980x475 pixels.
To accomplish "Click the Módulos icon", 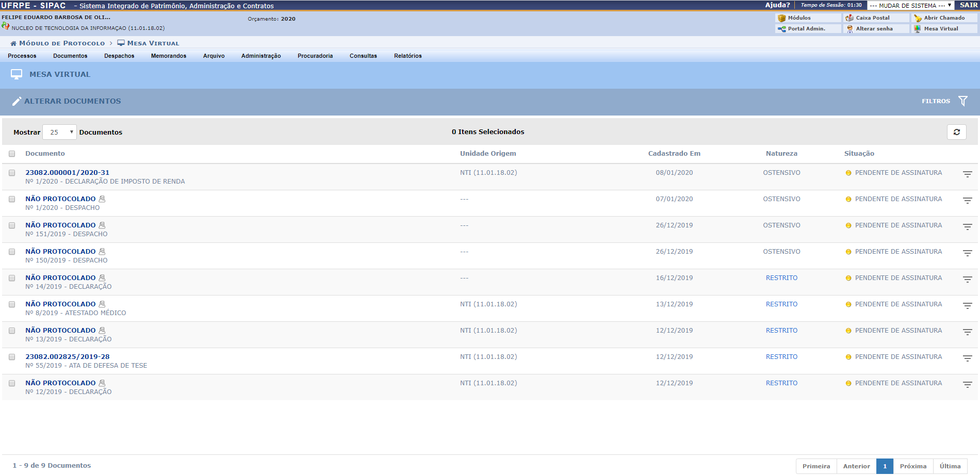I will point(781,18).
